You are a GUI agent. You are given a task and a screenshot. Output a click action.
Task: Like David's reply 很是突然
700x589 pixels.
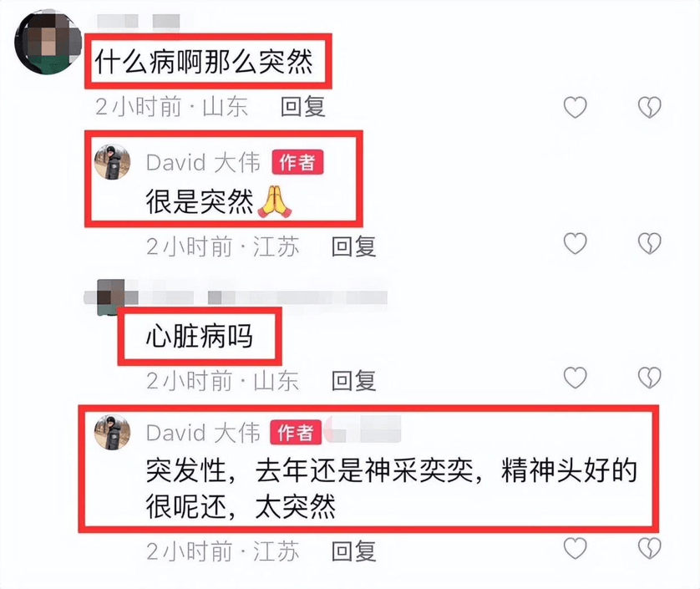[575, 243]
